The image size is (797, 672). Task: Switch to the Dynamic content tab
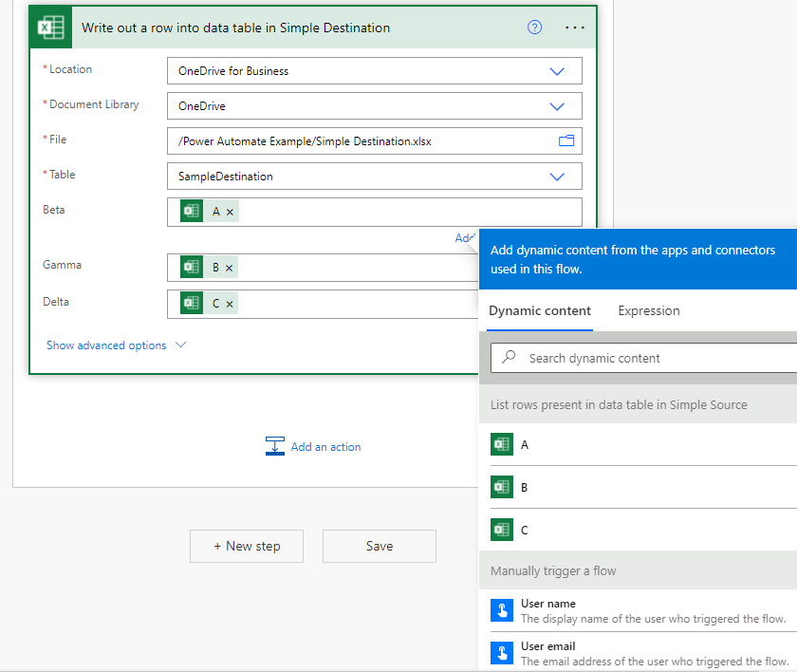tap(540, 311)
